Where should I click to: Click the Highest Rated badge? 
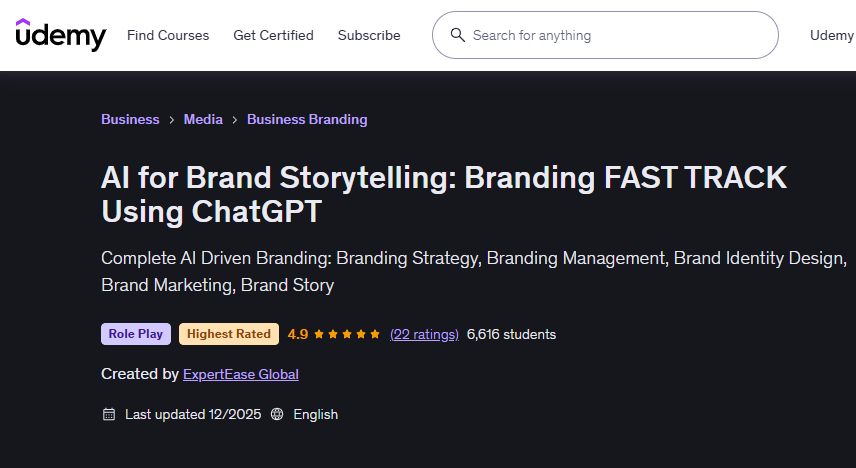229,334
